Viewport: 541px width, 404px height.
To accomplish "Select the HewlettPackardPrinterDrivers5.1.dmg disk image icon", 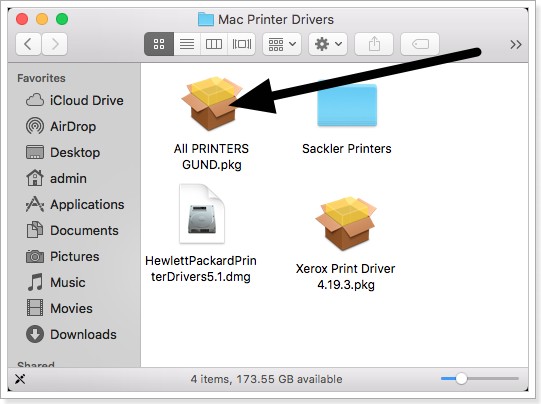I will tap(202, 214).
